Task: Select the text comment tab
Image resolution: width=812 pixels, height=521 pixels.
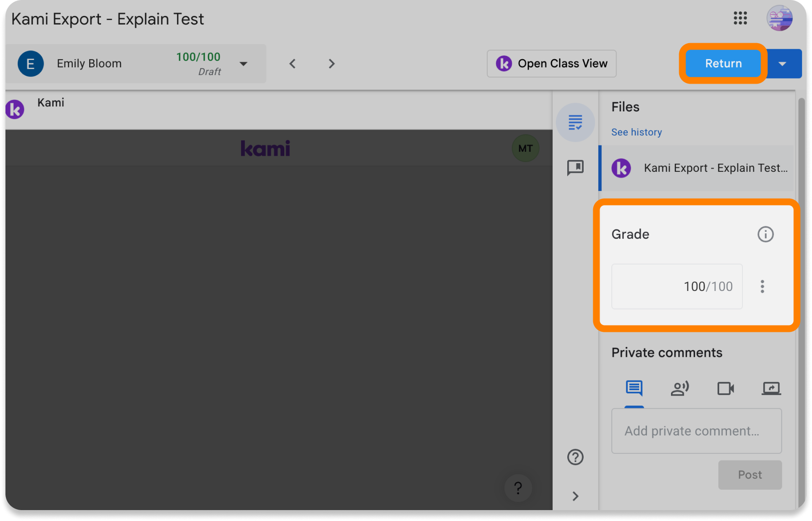Action: tap(634, 388)
